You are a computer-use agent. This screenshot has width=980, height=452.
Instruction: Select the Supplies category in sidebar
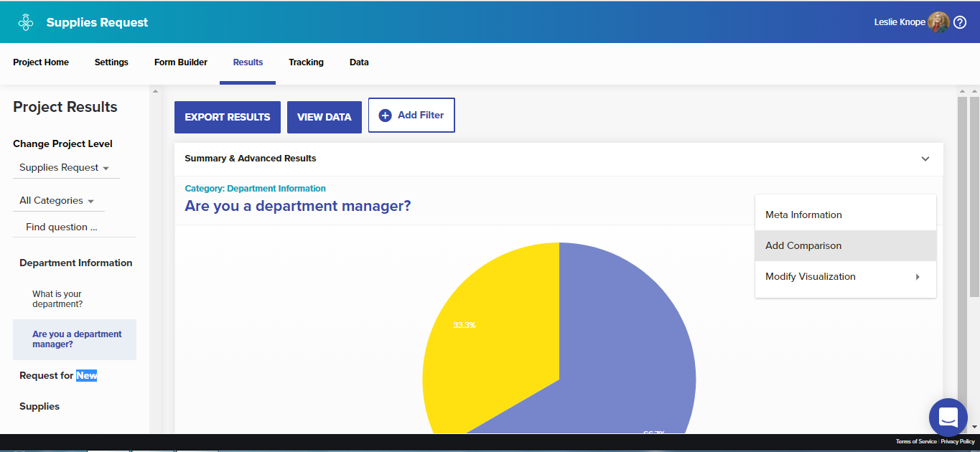(39, 406)
